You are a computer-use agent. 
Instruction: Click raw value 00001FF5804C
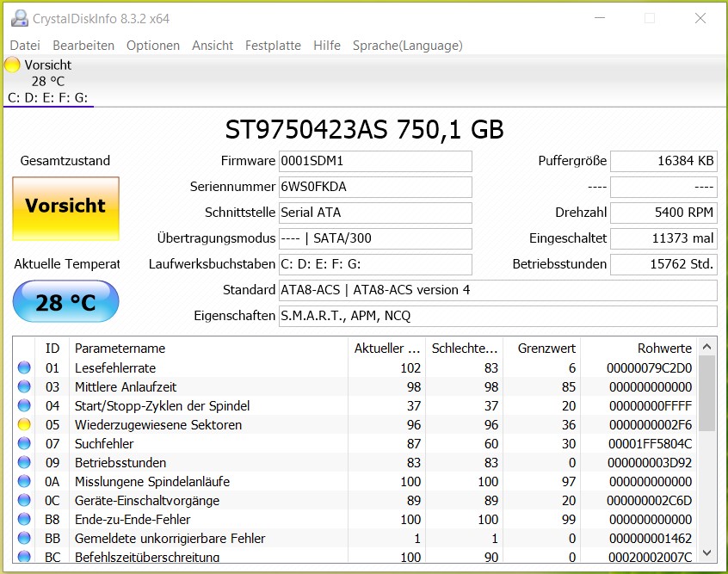pos(650,444)
